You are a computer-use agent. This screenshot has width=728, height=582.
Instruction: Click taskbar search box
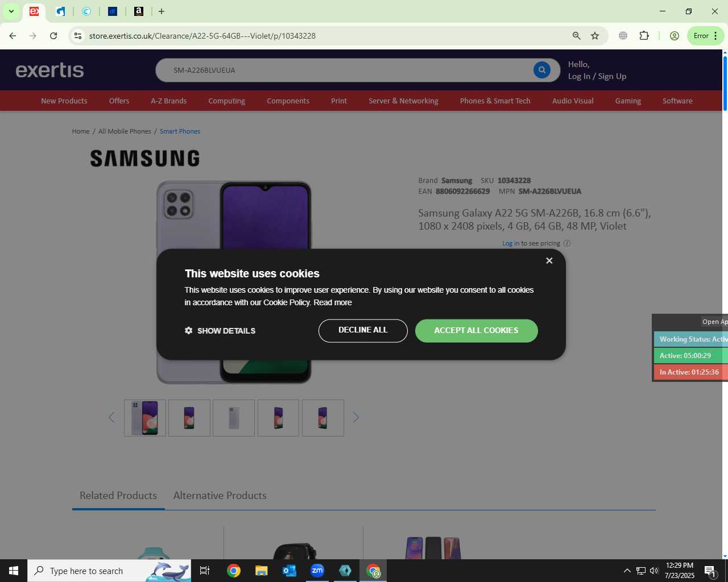tap(109, 571)
